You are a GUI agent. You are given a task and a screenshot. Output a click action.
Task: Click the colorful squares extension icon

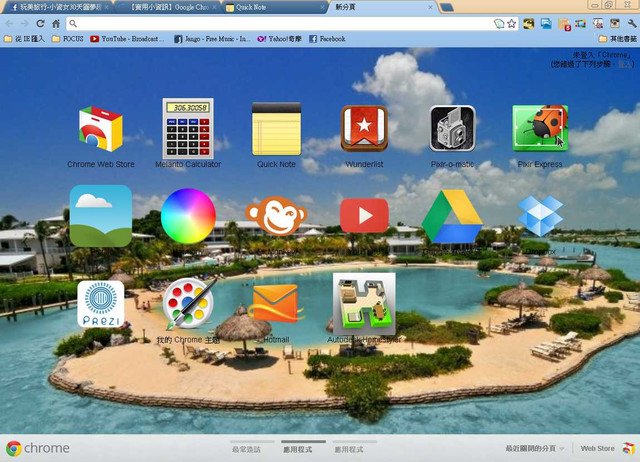[x=580, y=23]
